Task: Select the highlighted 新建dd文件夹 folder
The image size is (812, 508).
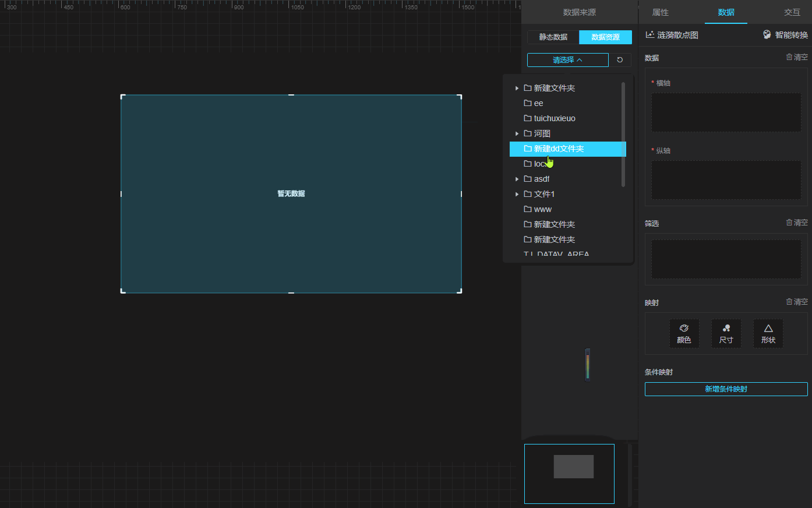Action: (568, 149)
